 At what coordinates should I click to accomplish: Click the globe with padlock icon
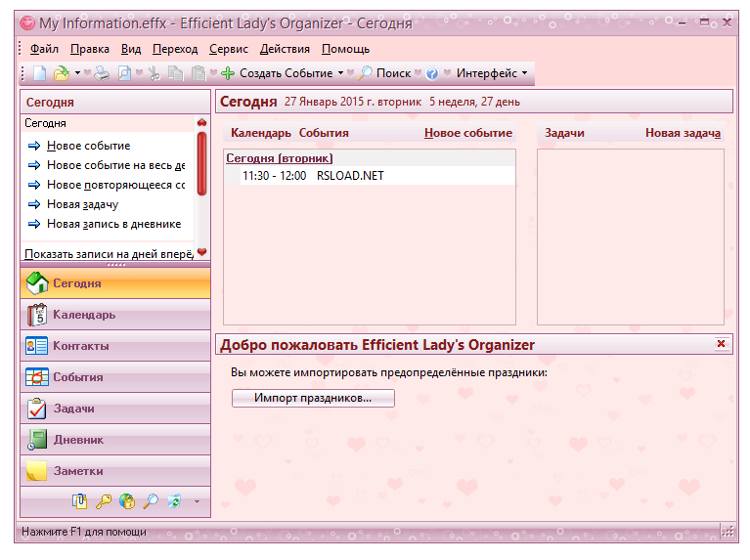point(127,501)
